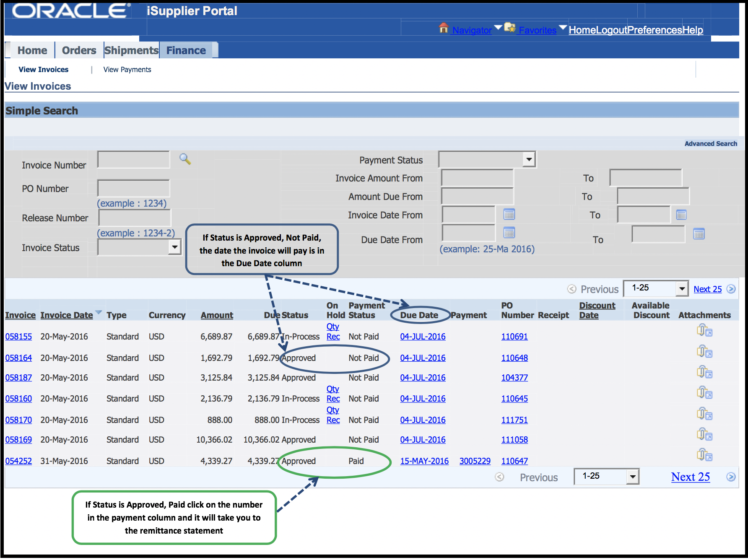Select the Finance tab

coord(186,50)
